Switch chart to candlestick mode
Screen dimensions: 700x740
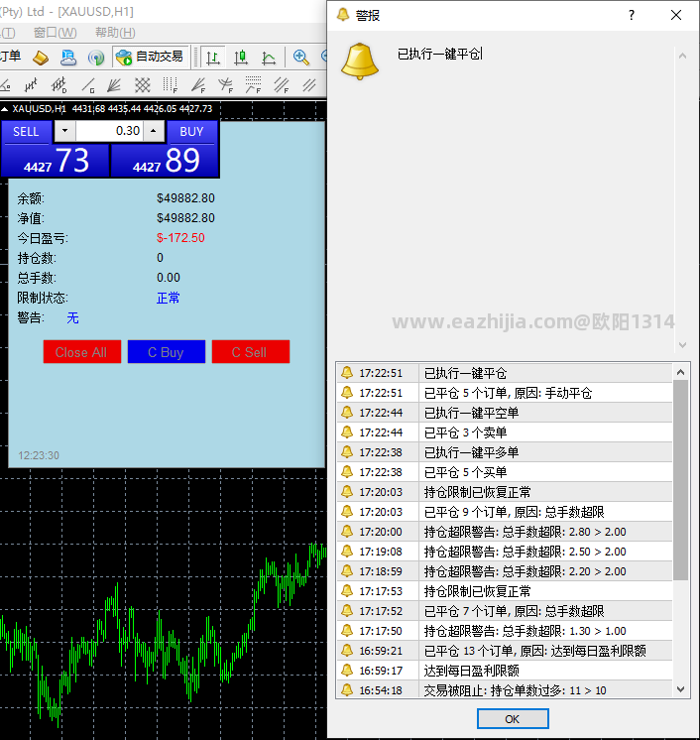coord(241,58)
